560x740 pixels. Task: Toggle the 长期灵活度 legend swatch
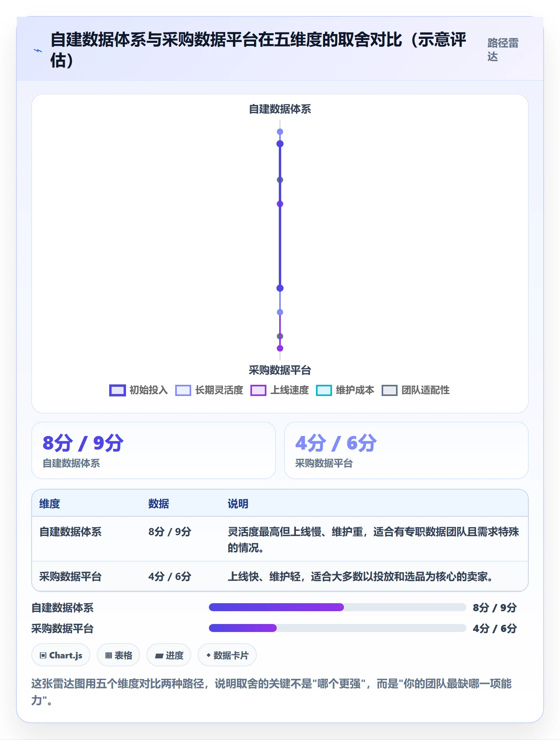[x=183, y=390]
